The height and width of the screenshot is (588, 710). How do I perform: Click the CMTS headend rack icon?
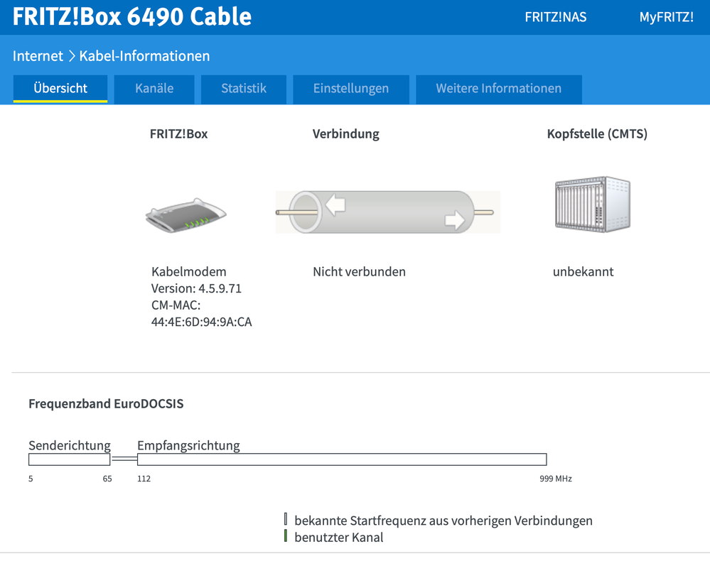(593, 205)
